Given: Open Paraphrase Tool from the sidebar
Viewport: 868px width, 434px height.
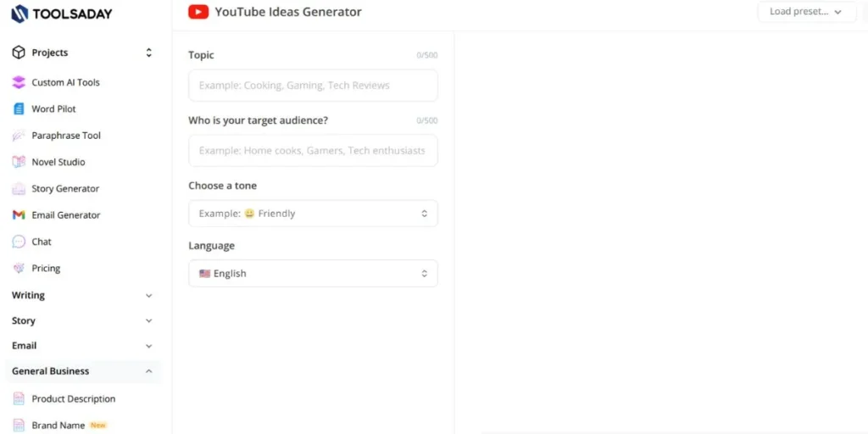Looking at the screenshot, I should pos(66,136).
